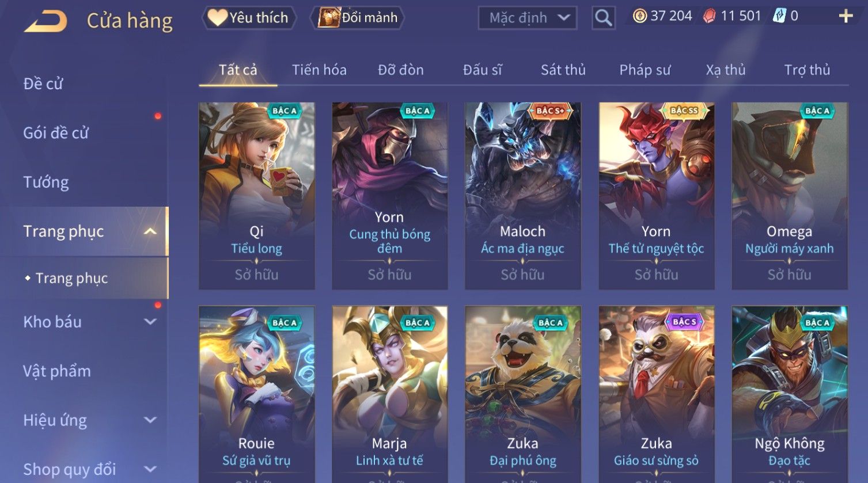Expand the Hiệu ứng menu section
Viewport: 868px width, 483px height.
150,420
